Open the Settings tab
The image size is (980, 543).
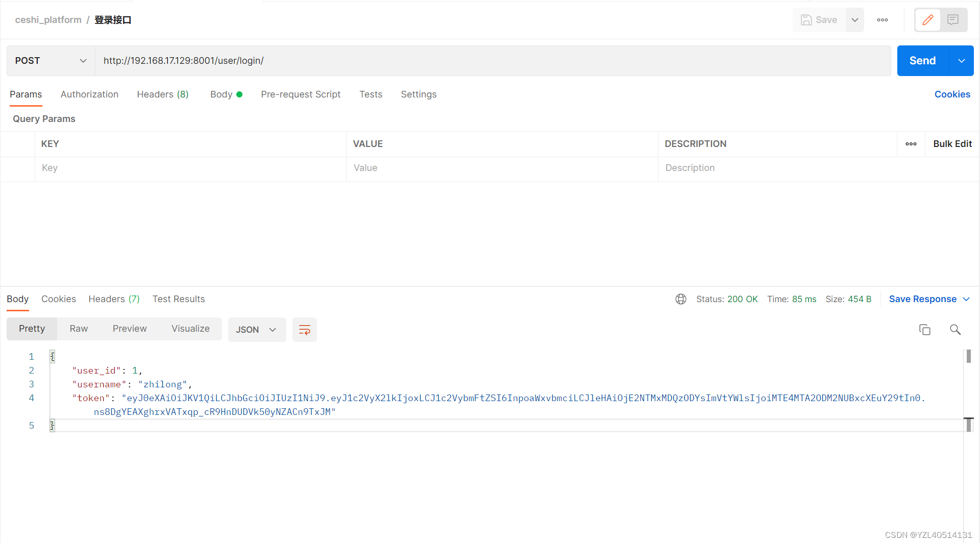tap(419, 94)
